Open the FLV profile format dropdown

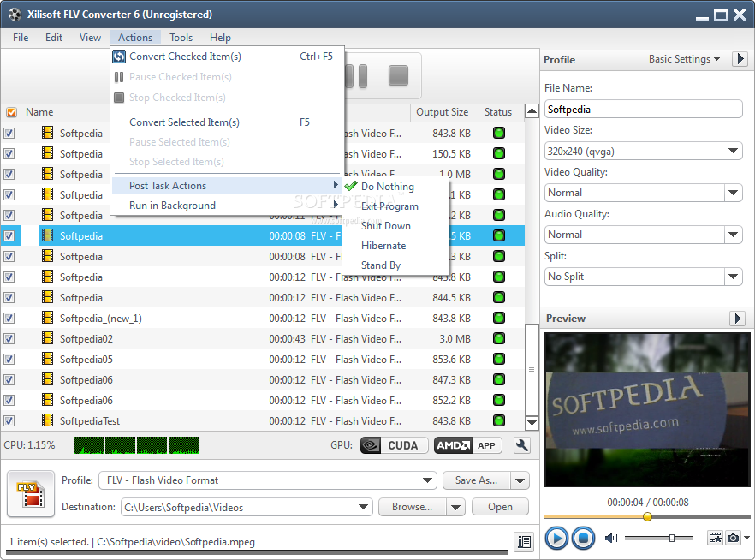tap(427, 480)
